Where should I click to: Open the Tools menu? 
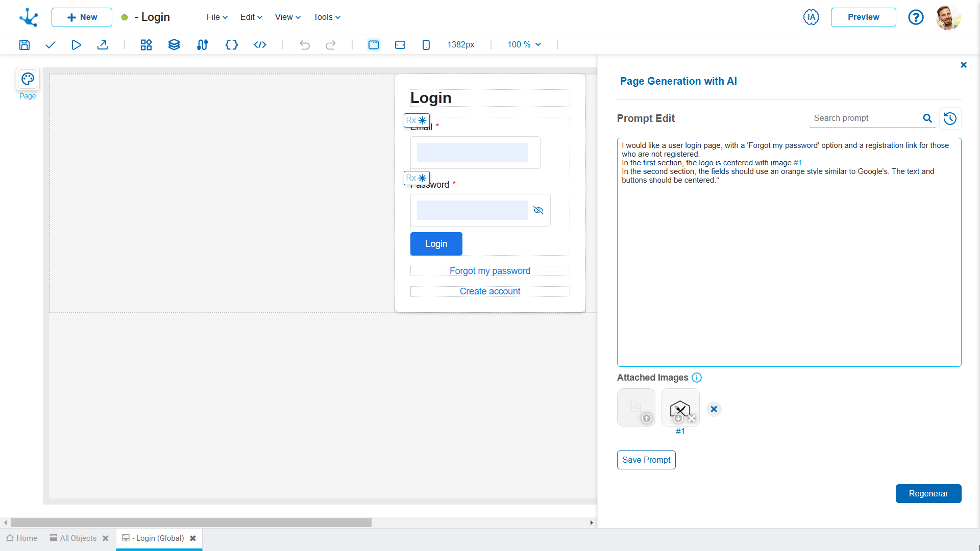327,17
